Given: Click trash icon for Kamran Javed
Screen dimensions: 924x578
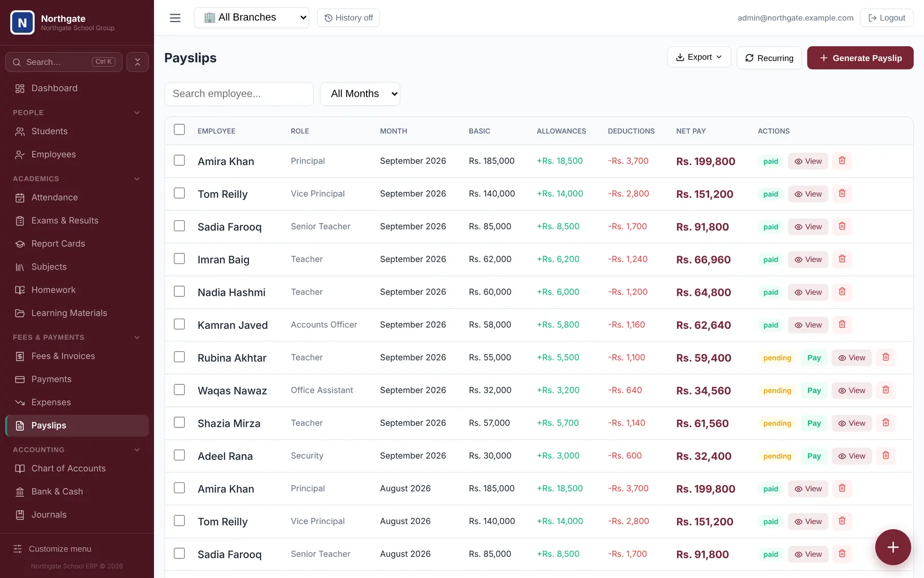Looking at the screenshot, I should [x=842, y=324].
